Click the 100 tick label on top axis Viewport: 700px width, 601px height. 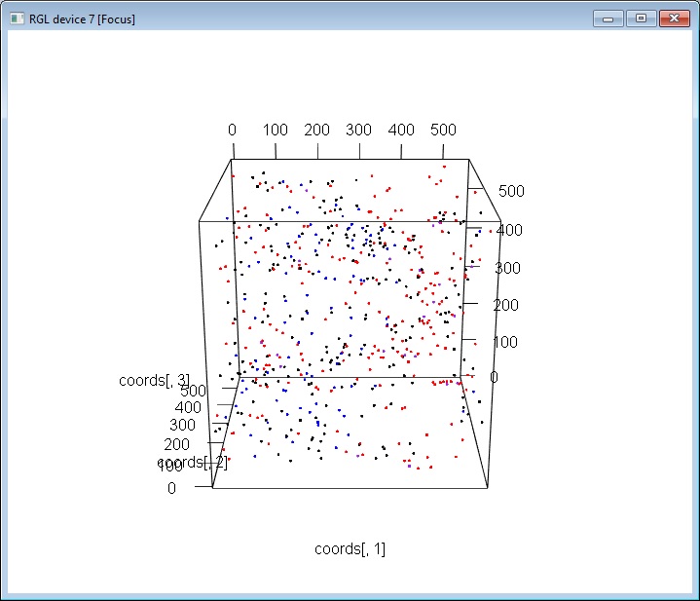pyautogui.click(x=275, y=130)
